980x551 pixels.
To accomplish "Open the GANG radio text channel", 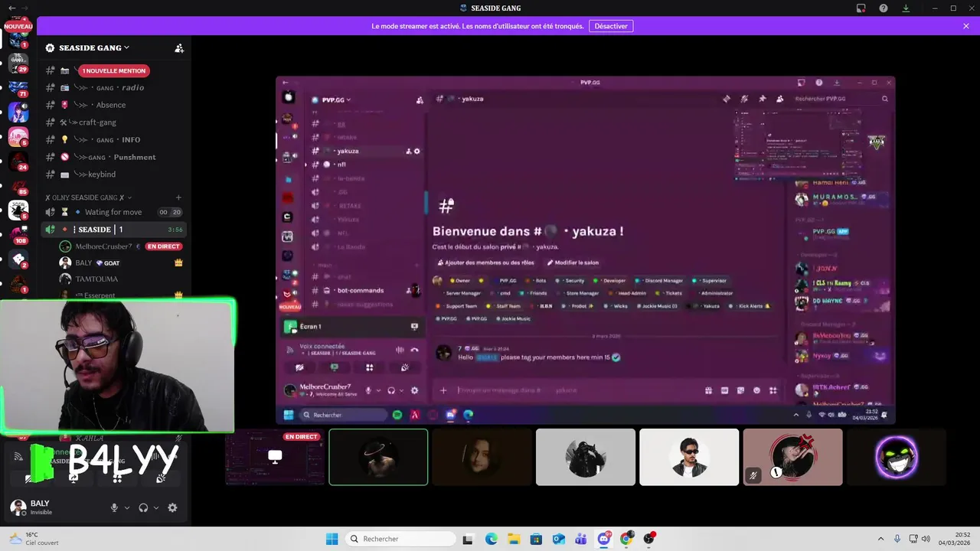I will click(115, 87).
